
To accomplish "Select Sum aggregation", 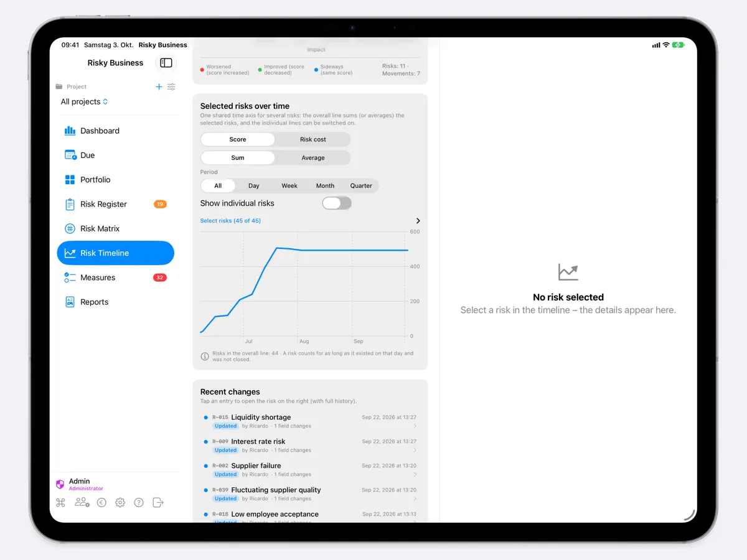I will point(238,158).
